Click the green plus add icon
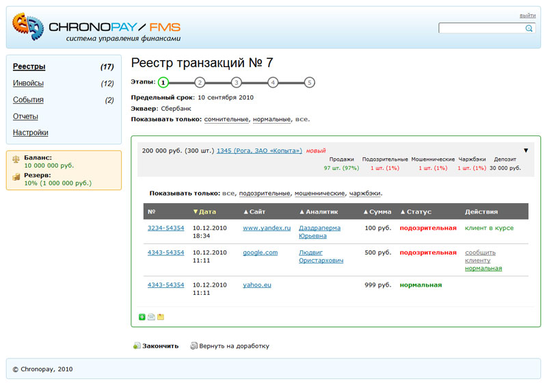Screen dimensions: 547x392 tap(142, 317)
